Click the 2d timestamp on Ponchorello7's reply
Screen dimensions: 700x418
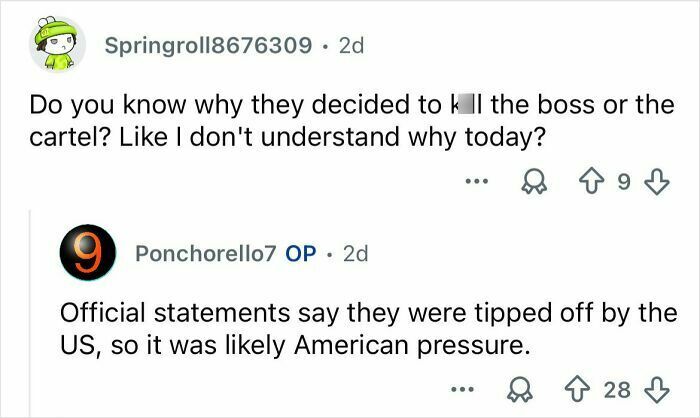(x=356, y=254)
